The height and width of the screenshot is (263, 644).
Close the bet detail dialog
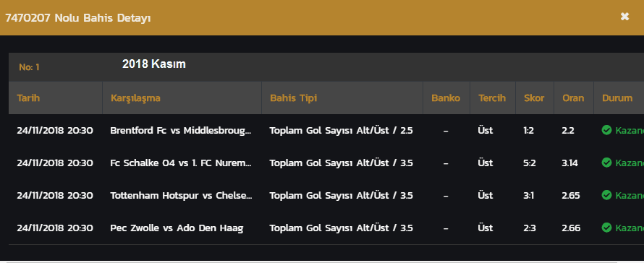pos(624,17)
